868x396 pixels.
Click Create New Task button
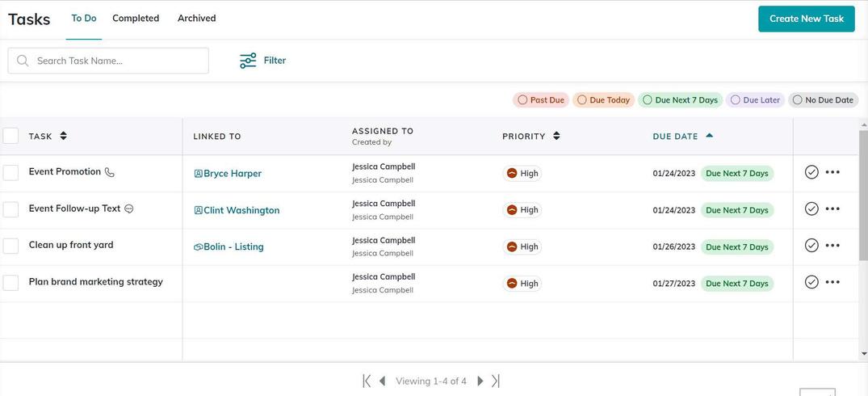coord(806,19)
